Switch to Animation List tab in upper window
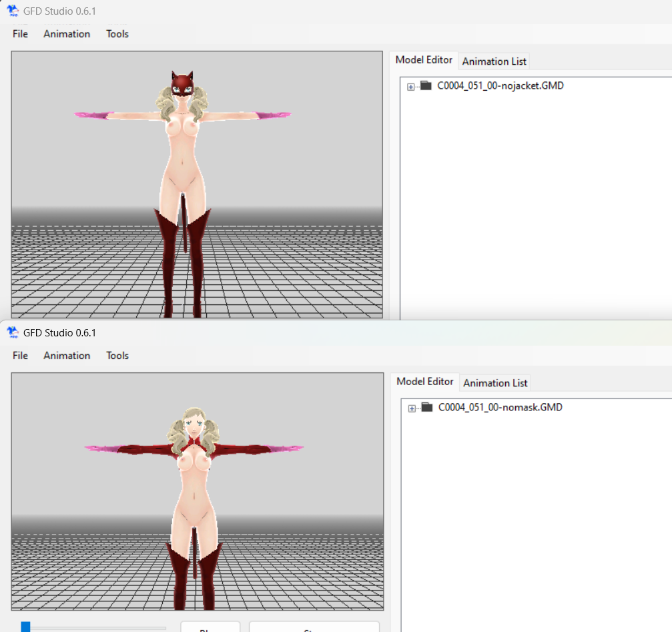The height and width of the screenshot is (632, 672). pyautogui.click(x=494, y=61)
